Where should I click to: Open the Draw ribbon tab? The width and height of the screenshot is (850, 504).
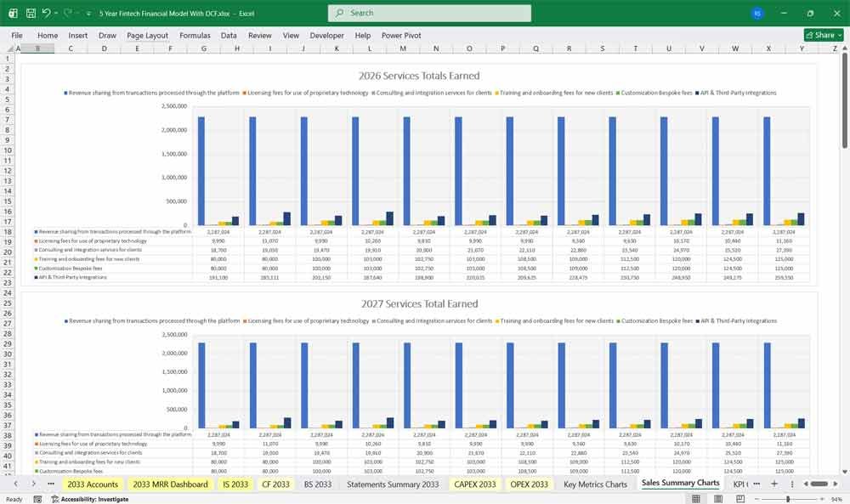coord(107,35)
